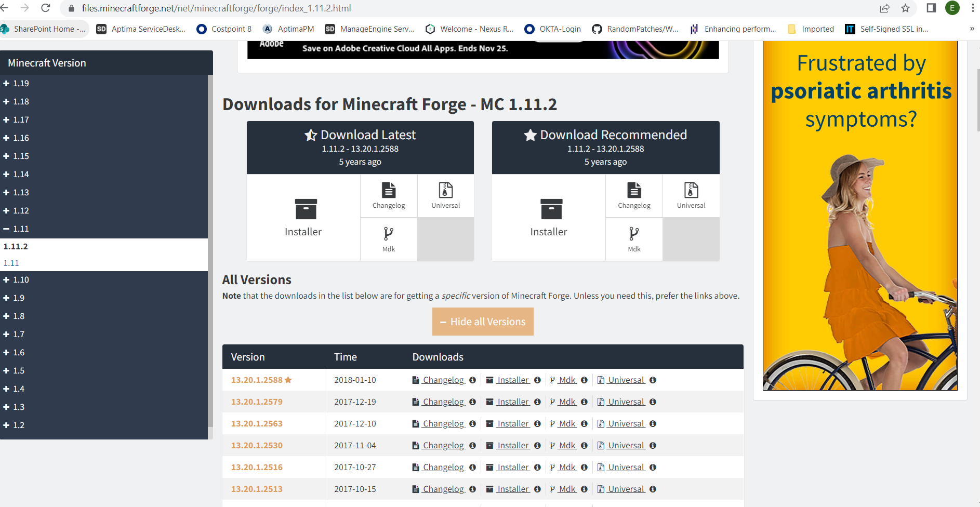Click the bookmark star in the address bar
The height and width of the screenshot is (507, 980).
906,8
